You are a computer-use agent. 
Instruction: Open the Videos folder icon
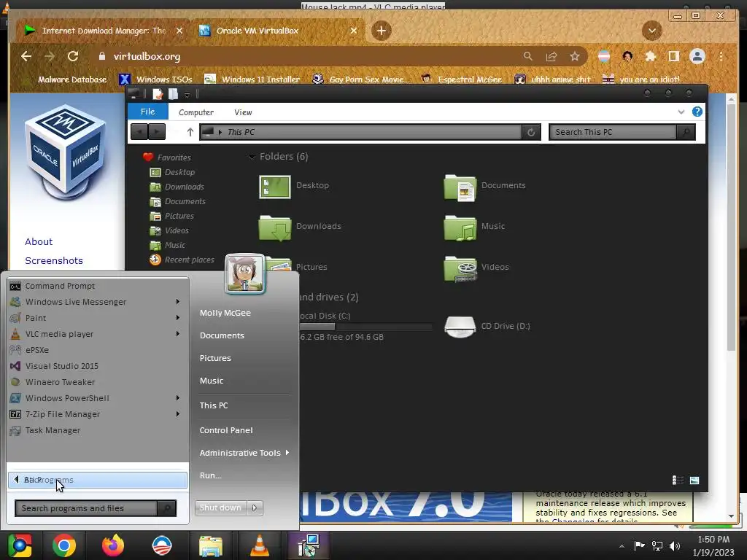pos(460,268)
